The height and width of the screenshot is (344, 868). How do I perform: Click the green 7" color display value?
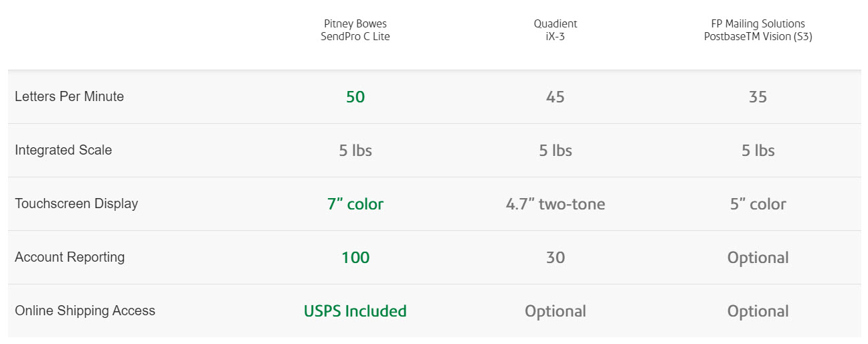pos(355,204)
